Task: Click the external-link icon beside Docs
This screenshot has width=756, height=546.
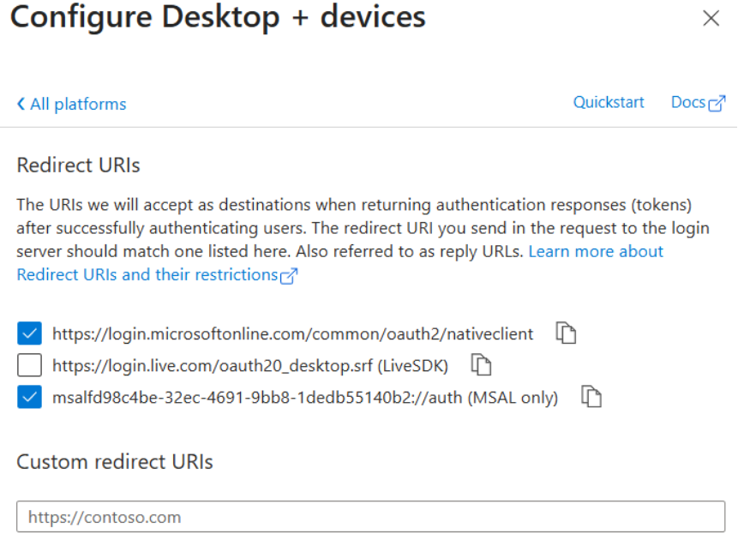Action: tap(717, 104)
